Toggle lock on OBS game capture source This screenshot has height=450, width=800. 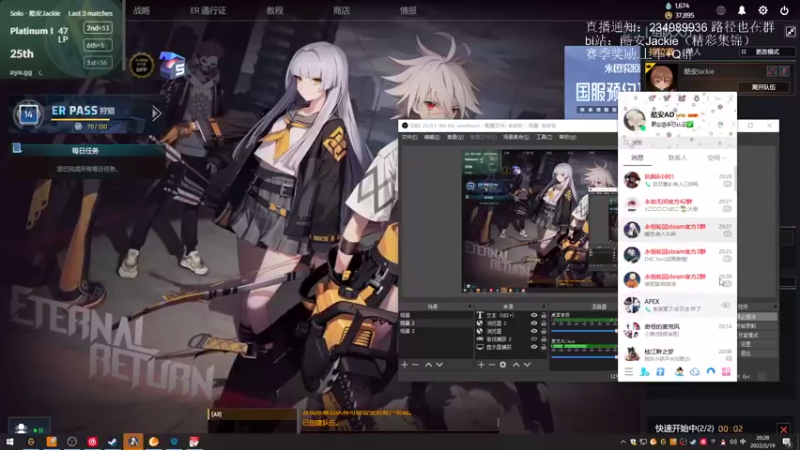coord(543,339)
